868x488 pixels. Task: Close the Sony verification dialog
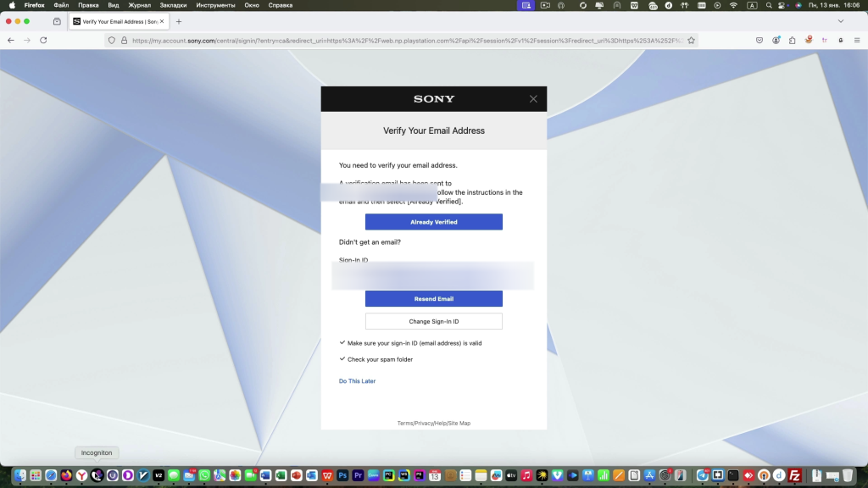(533, 99)
